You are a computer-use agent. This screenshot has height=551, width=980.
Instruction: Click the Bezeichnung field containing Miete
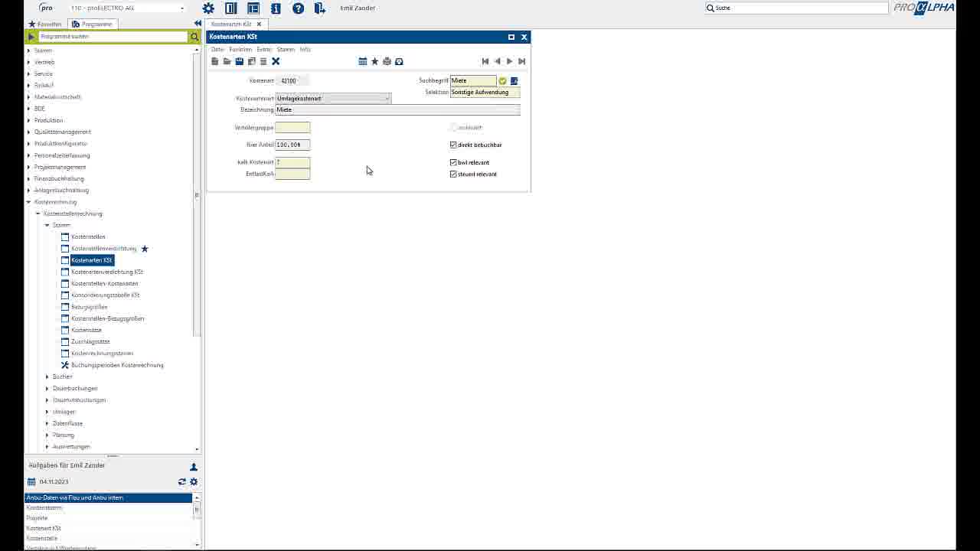click(x=397, y=109)
